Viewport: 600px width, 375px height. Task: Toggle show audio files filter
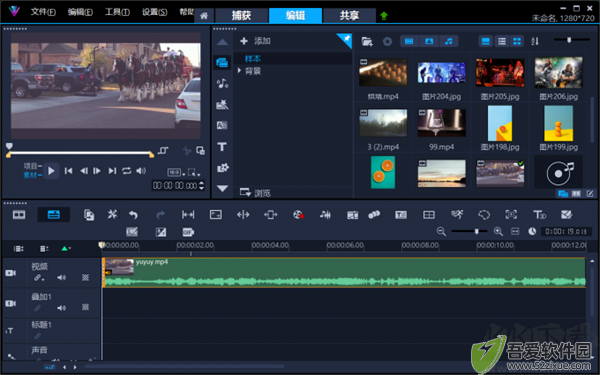449,41
